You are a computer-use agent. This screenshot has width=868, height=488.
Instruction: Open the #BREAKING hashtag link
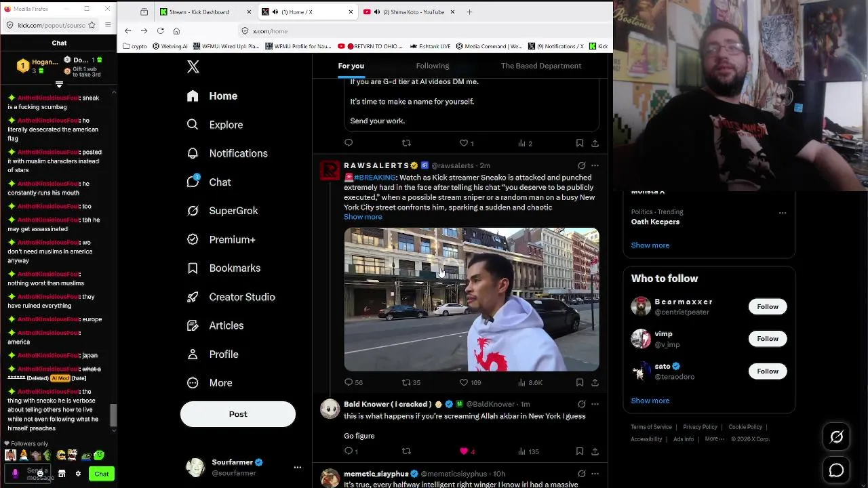pos(374,178)
